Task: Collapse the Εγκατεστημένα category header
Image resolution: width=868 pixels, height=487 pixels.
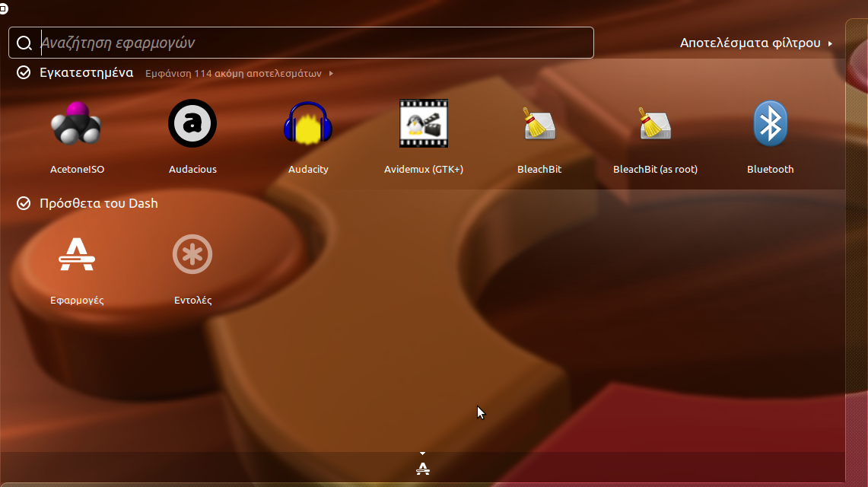Action: tap(86, 73)
